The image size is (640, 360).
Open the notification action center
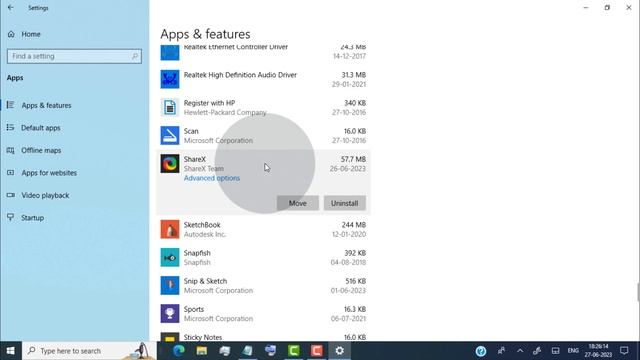[624, 351]
